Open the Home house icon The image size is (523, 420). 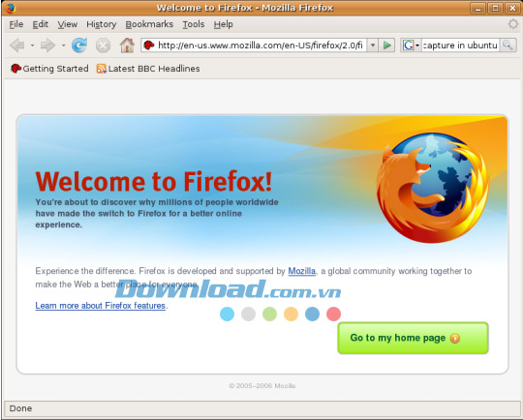pos(127,45)
